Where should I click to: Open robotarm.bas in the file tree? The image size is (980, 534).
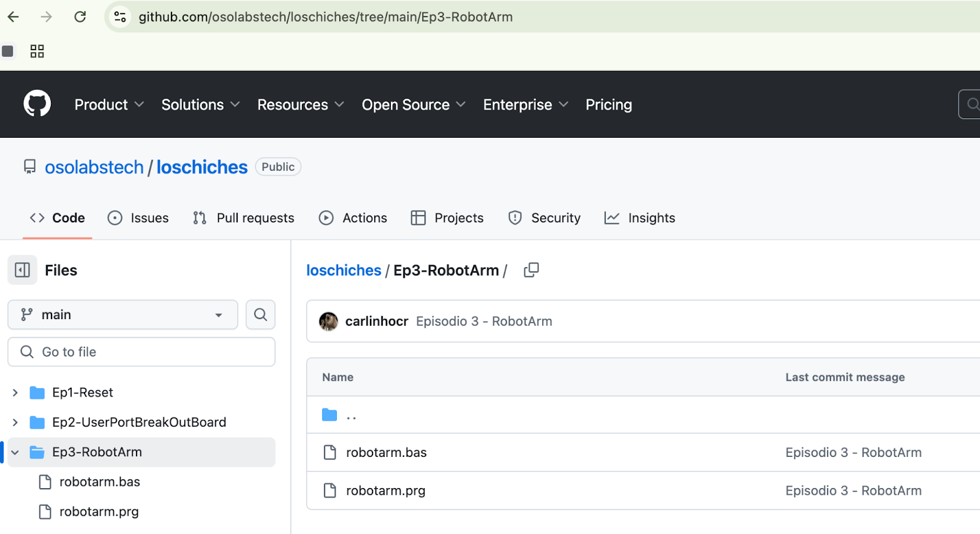coord(100,482)
